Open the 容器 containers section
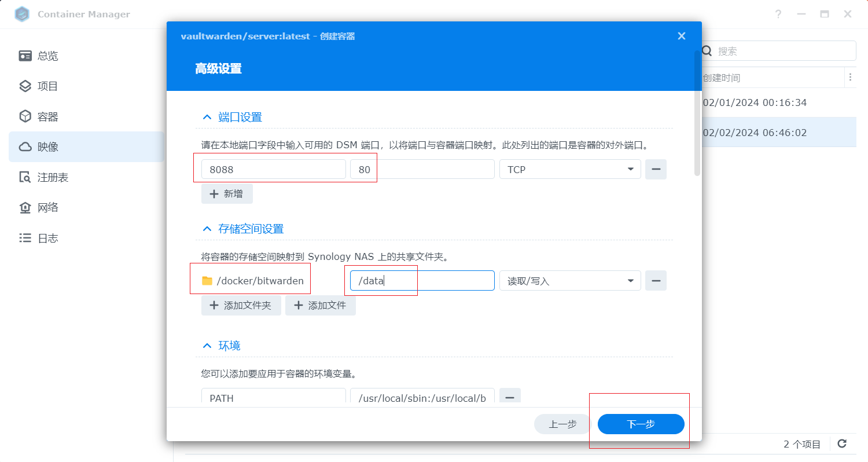 point(86,117)
